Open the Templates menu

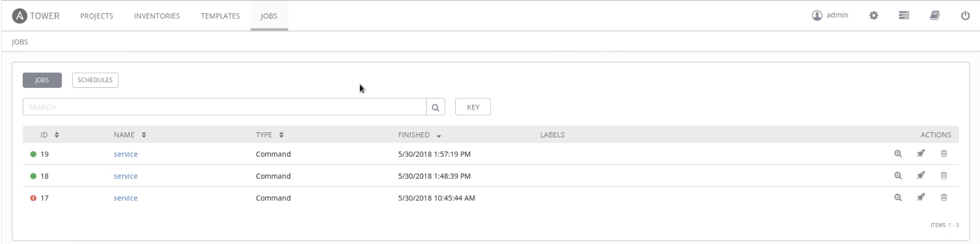click(x=220, y=16)
